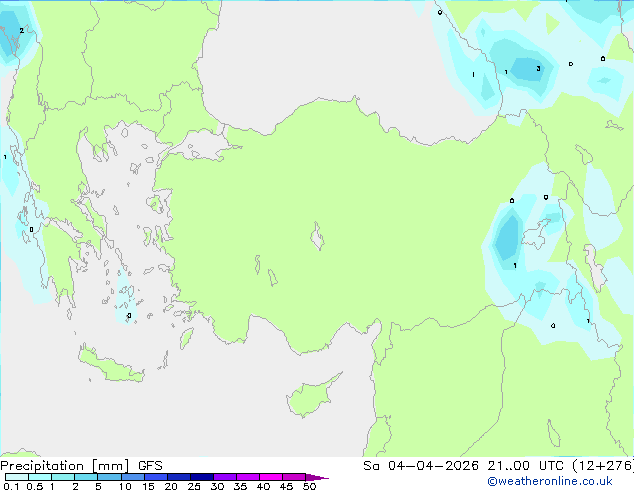Screen dimensions: 634x490
Task: Pick the 40–45 mm magenta legend swatch
Action: click(x=271, y=477)
